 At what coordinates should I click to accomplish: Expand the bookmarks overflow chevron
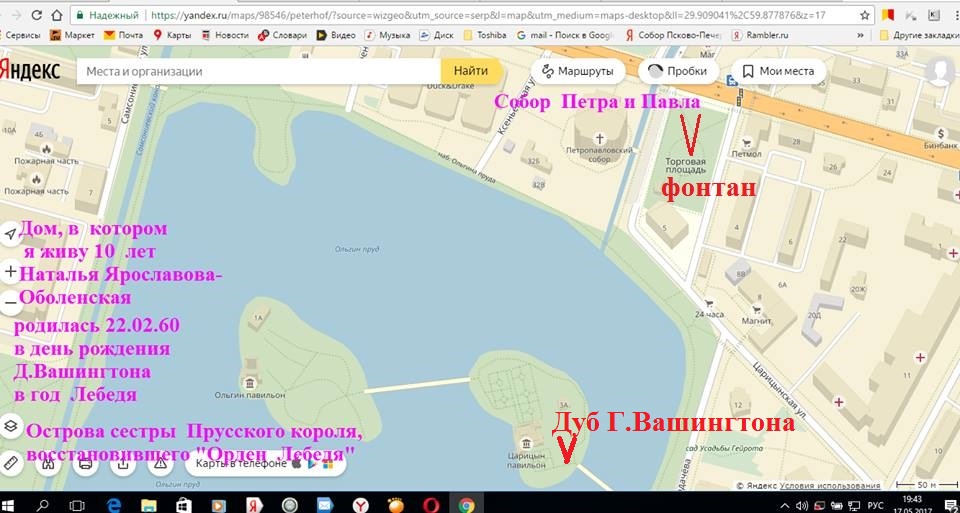coord(861,36)
